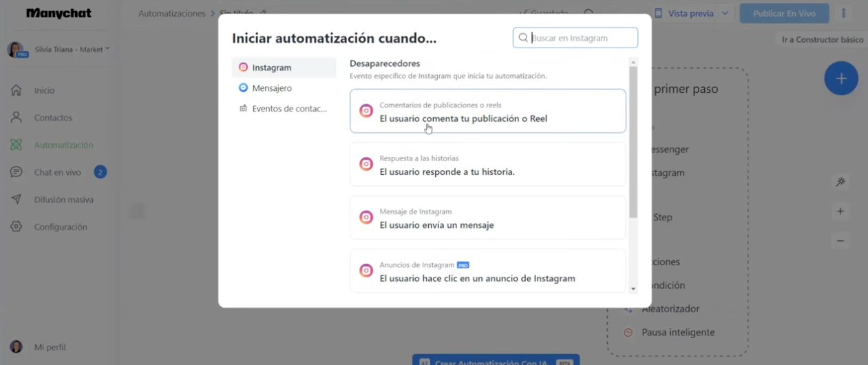
Task: Open the Inicio home icon in sidebar
Action: [17, 90]
